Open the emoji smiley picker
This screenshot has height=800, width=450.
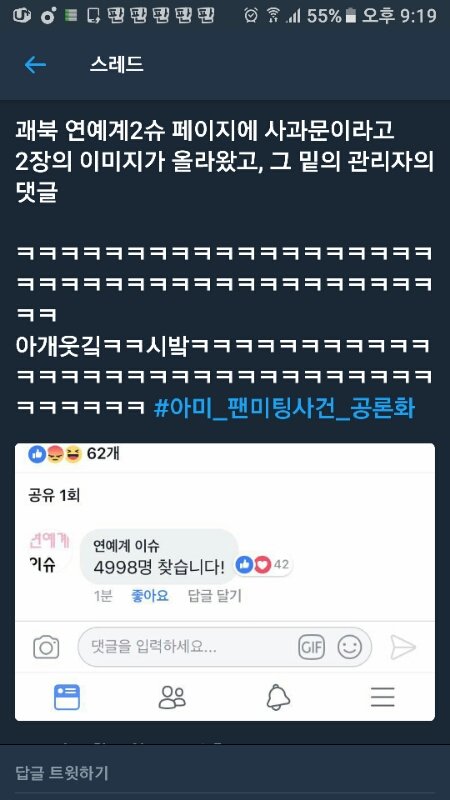pos(349,647)
